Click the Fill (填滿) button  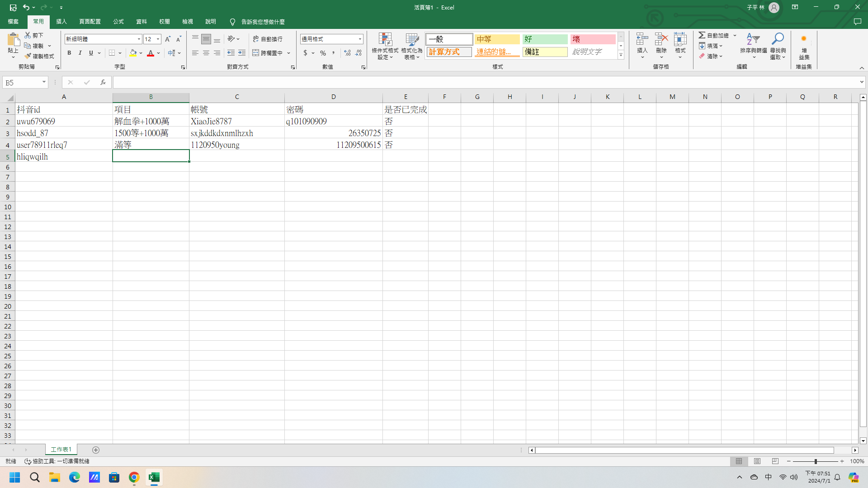(711, 46)
